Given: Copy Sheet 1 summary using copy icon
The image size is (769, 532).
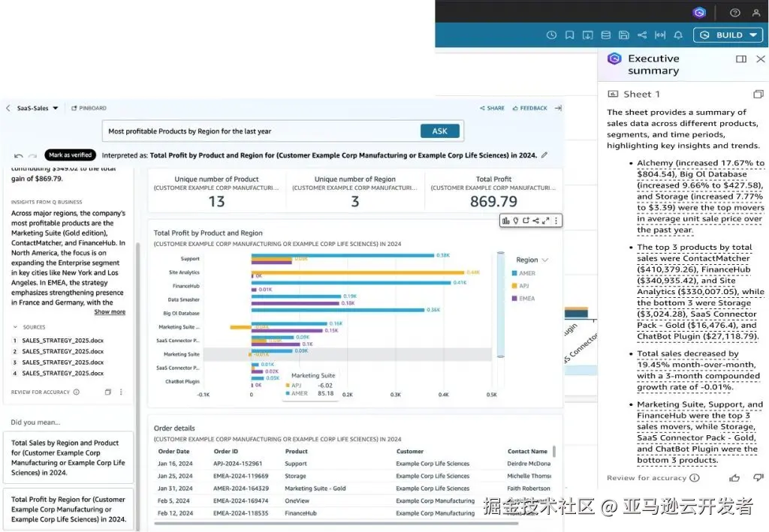Looking at the screenshot, I should coord(758,94).
